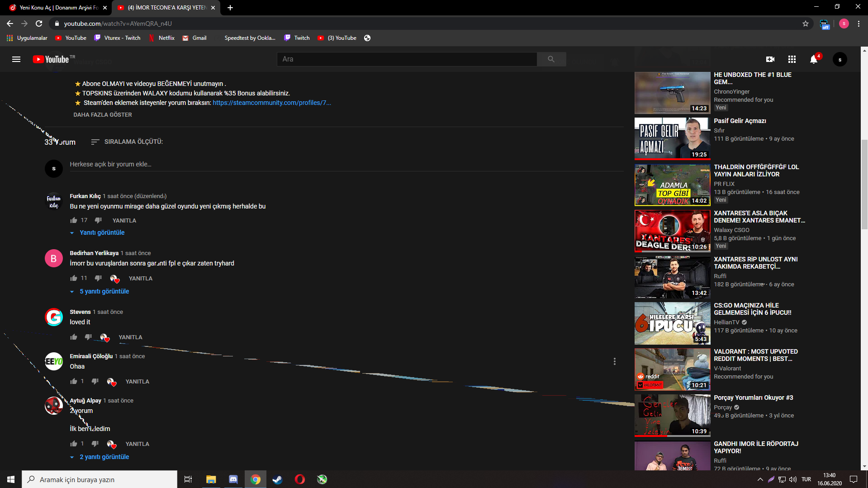
Task: Open the Chrome profile avatar button
Action: (844, 24)
